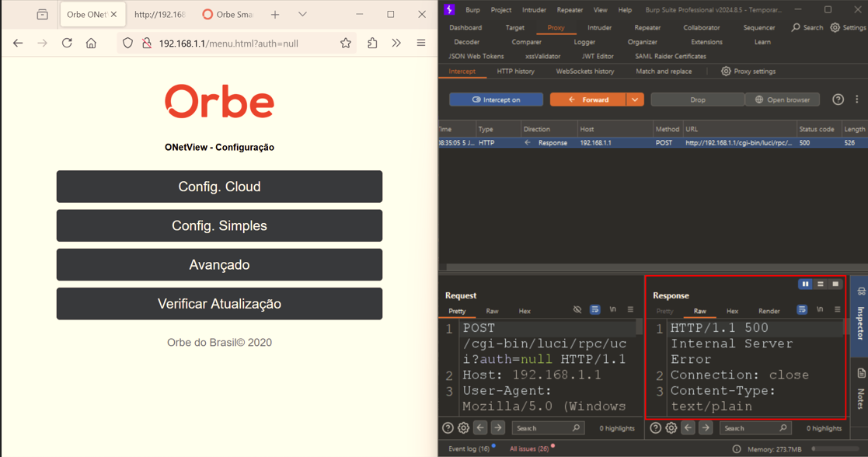Open Match and replace sub-tab

[x=664, y=72]
